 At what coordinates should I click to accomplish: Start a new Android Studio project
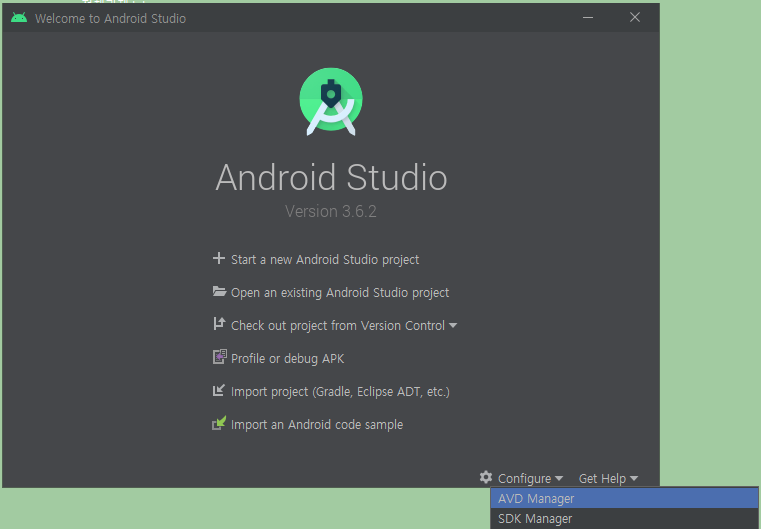point(325,260)
